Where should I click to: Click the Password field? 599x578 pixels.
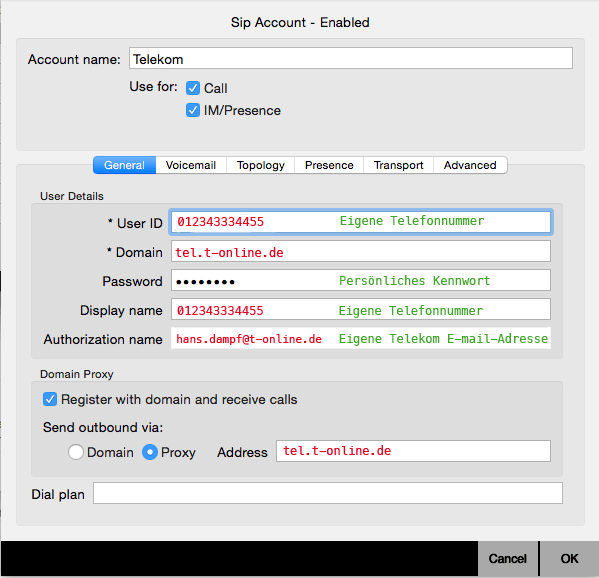[x=361, y=280]
